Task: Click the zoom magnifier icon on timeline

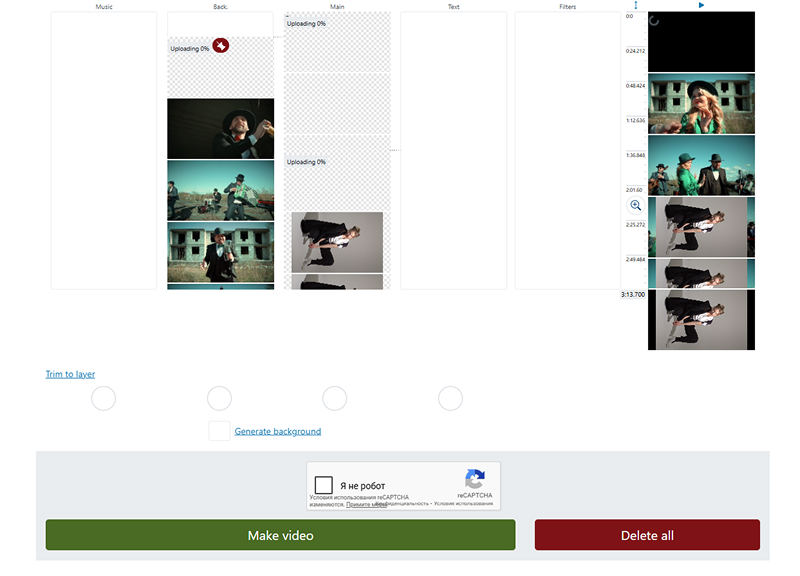Action: (635, 205)
